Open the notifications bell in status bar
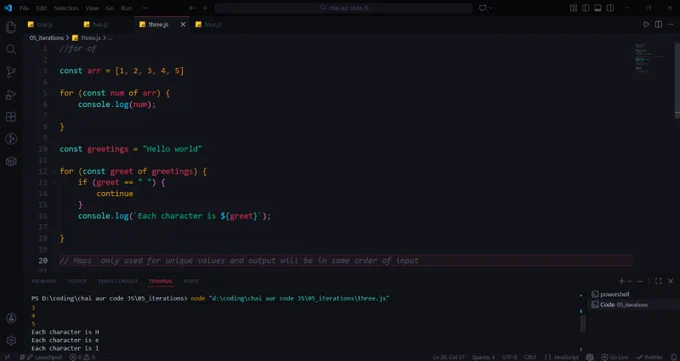680x361 pixels. click(673, 357)
